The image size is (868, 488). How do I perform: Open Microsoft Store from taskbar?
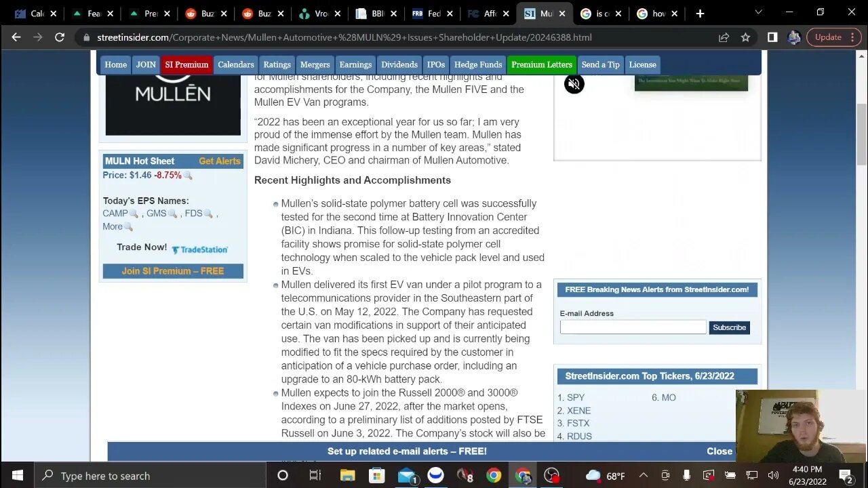click(377, 476)
